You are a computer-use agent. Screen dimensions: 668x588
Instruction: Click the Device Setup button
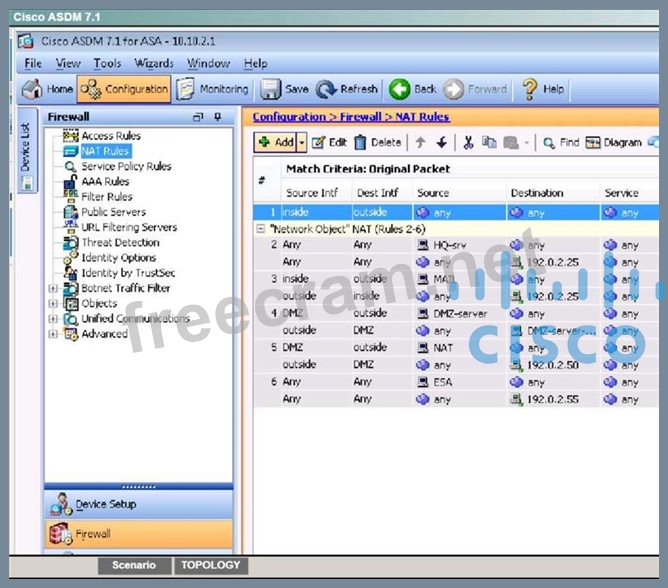pyautogui.click(x=105, y=504)
